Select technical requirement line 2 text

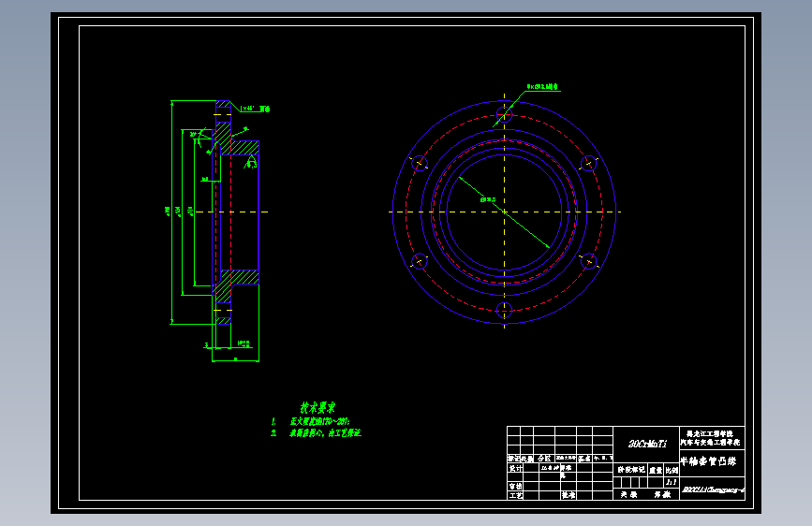point(316,432)
